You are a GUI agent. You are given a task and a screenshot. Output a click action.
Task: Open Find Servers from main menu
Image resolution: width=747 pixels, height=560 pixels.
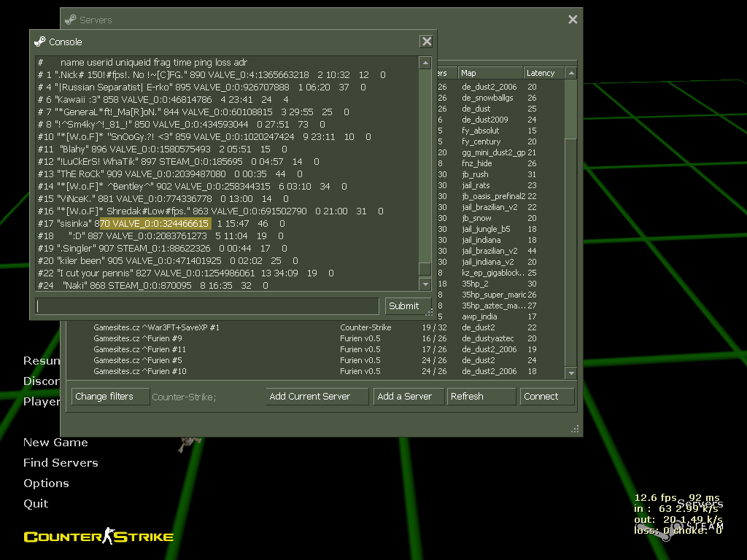point(61,463)
